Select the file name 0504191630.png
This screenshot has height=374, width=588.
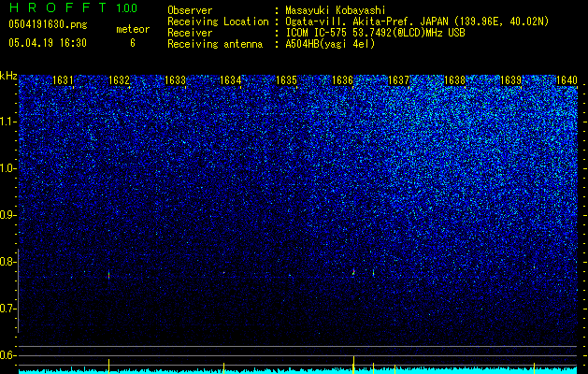tap(48, 25)
